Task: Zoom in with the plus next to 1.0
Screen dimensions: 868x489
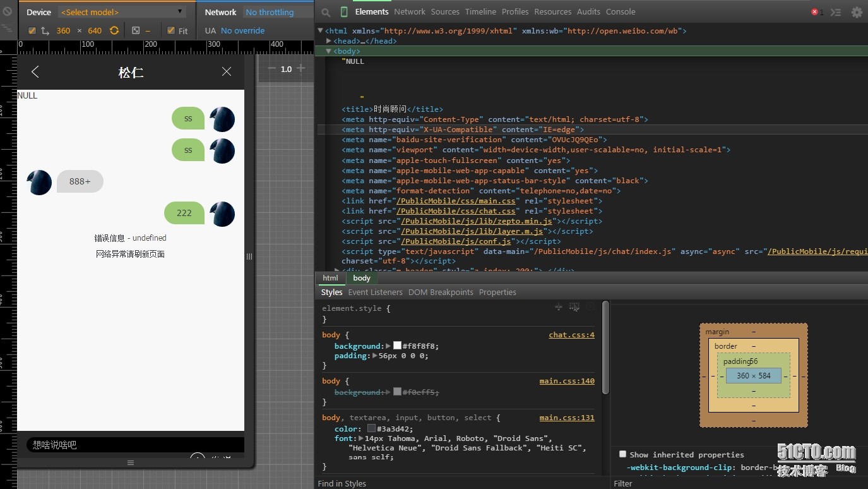Action: coord(300,68)
